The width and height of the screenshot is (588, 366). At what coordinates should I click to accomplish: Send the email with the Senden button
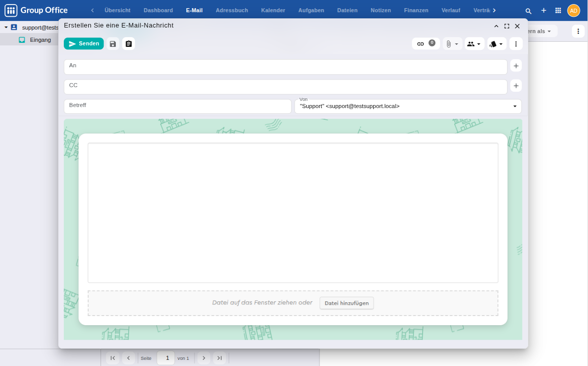(84, 44)
